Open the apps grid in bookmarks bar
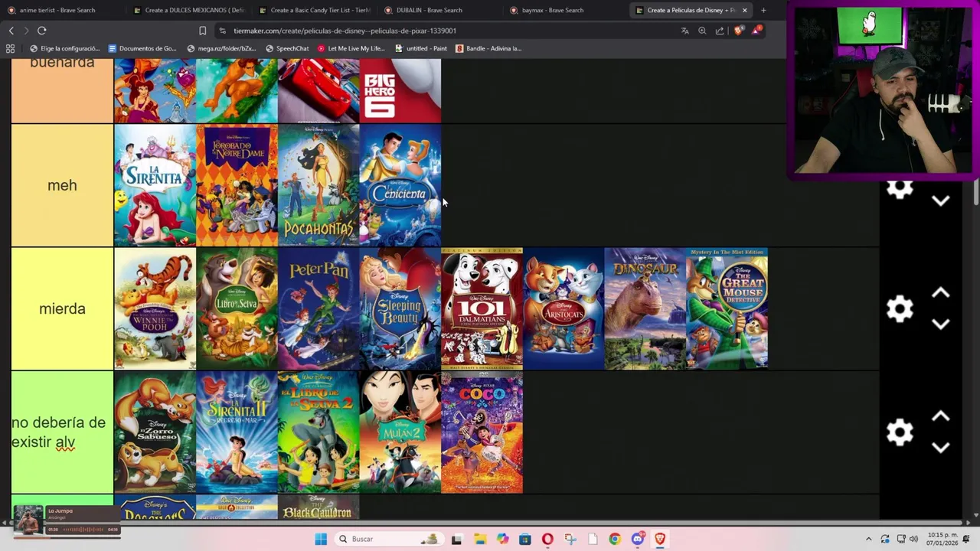The image size is (980, 551). click(x=10, y=48)
